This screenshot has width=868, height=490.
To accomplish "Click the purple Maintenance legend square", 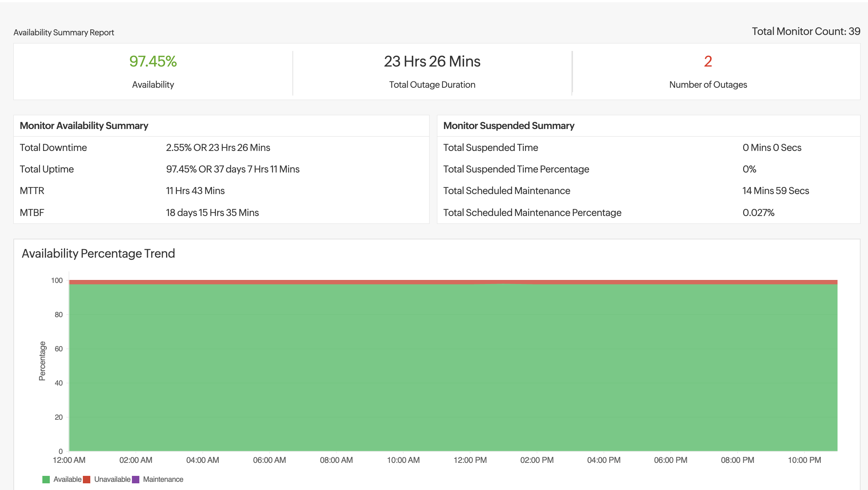I will coord(136,480).
